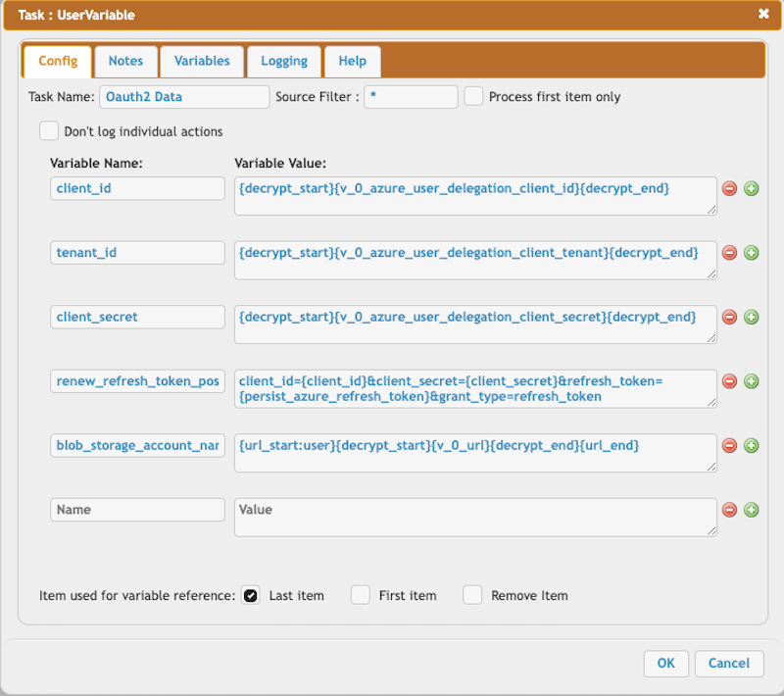The image size is (784, 696).
Task: Close the UserVariable task dialog
Action: point(763,14)
